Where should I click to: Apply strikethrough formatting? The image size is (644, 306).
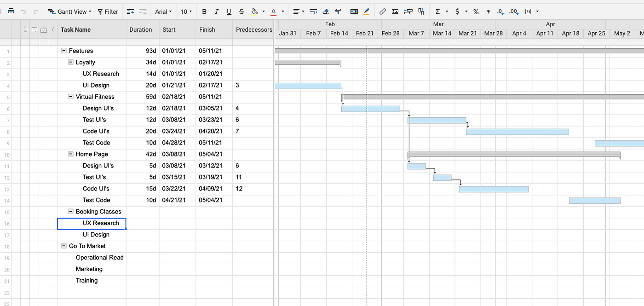click(x=241, y=11)
